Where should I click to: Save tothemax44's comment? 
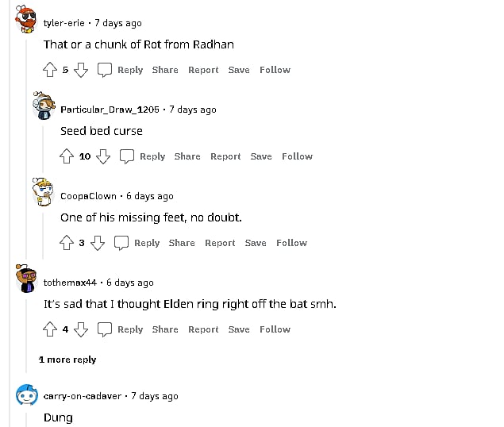[239, 329]
